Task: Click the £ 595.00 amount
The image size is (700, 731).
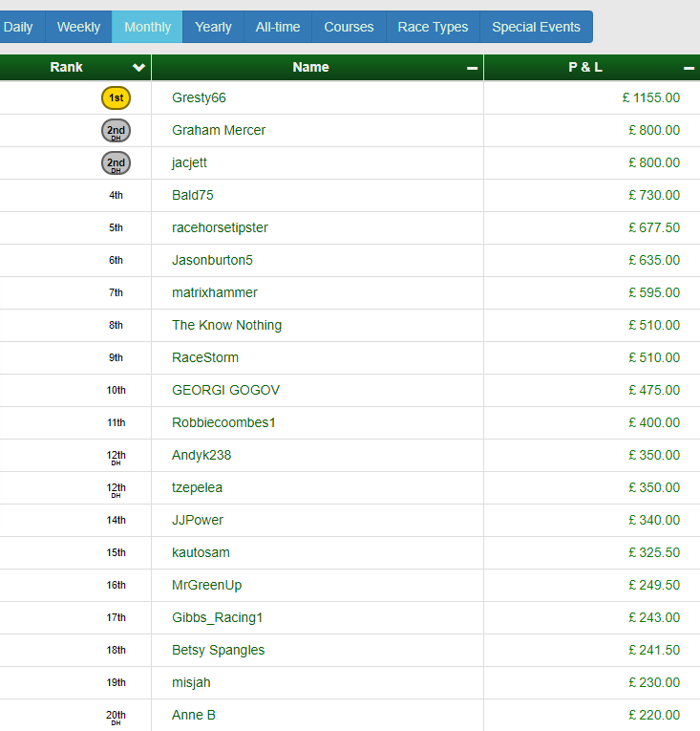Action: click(654, 292)
